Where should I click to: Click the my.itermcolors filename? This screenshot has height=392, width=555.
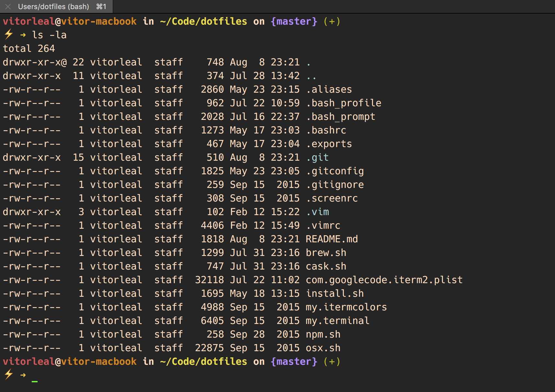tap(346, 307)
